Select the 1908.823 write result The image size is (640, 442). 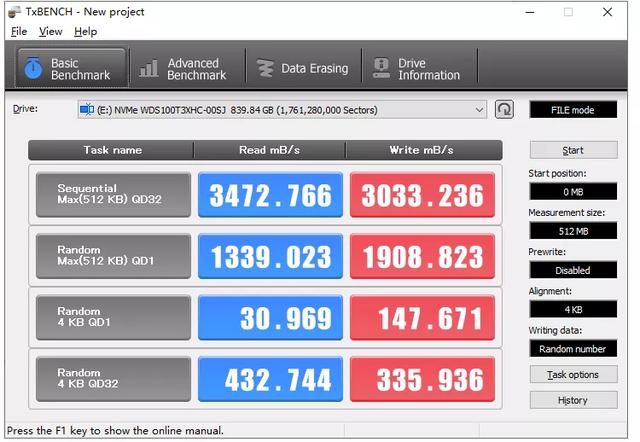(422, 256)
